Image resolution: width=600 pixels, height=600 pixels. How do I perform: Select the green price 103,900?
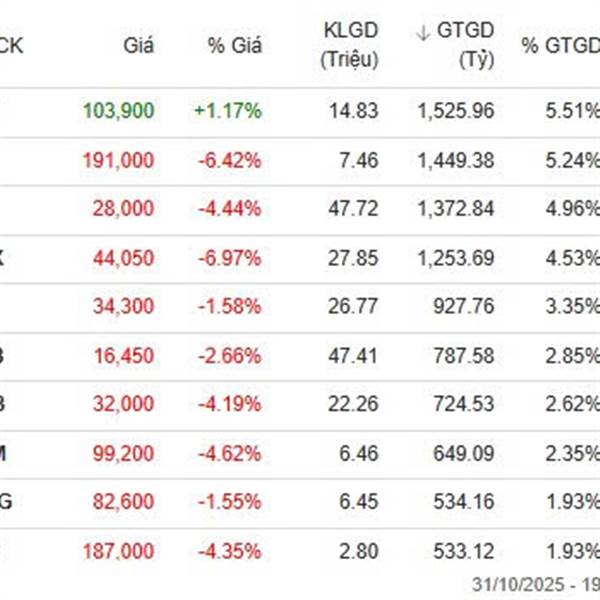[127, 111]
